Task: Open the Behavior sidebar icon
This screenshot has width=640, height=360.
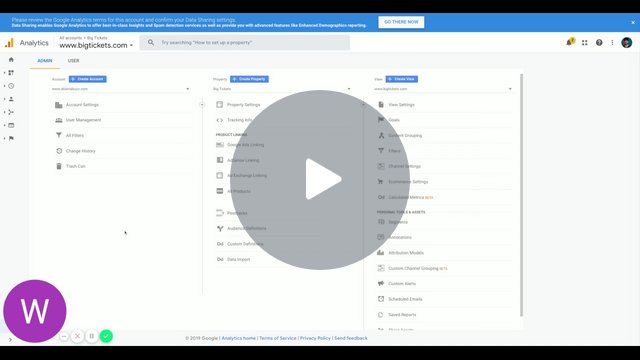Action: [11, 125]
